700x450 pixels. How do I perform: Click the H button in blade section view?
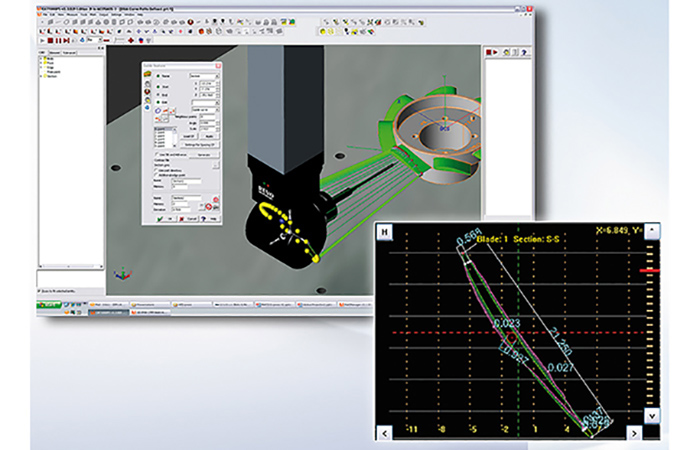(384, 232)
